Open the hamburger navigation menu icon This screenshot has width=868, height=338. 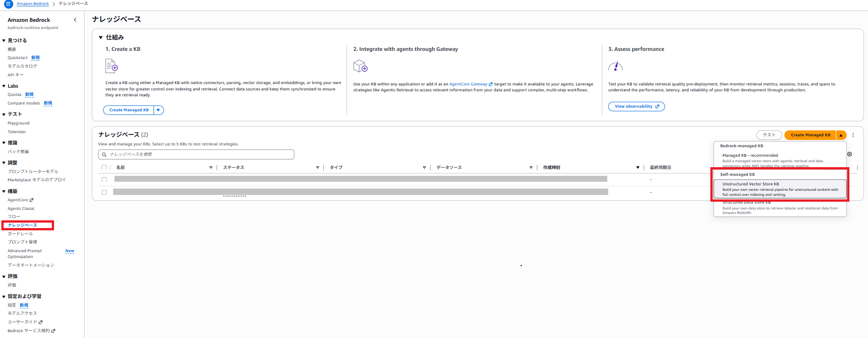[x=8, y=4]
